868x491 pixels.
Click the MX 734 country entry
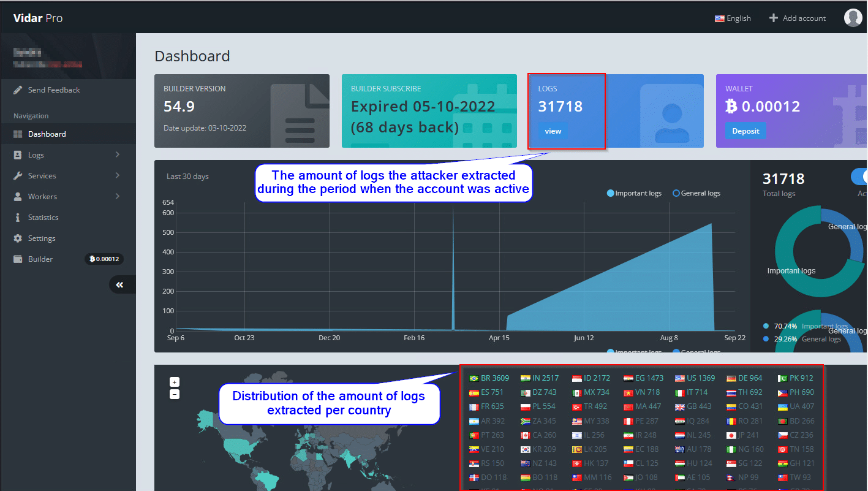tap(591, 392)
